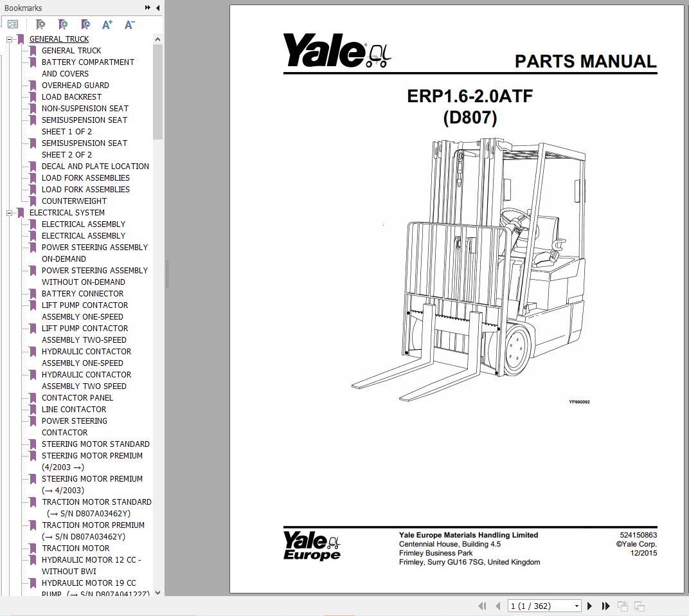Expand bookmarks panel with double arrow
689x616 pixels.
click(x=148, y=8)
